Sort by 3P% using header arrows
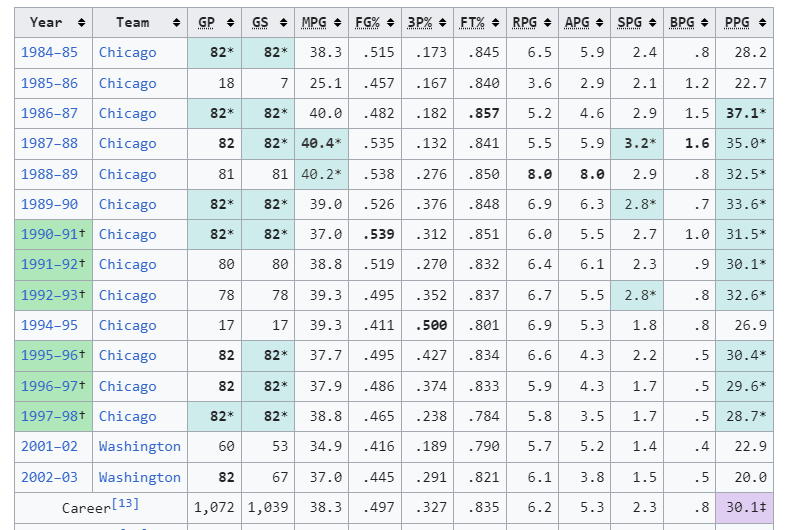Image resolution: width=788 pixels, height=530 pixels. pos(443,23)
